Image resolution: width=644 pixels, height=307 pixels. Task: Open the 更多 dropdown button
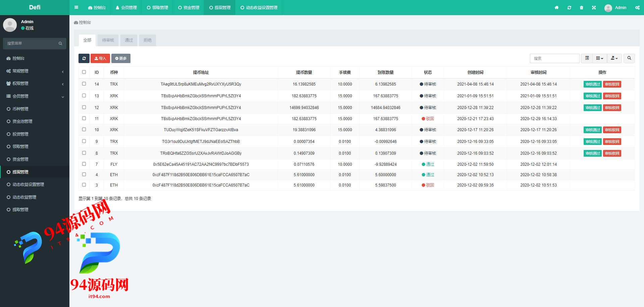point(121,58)
